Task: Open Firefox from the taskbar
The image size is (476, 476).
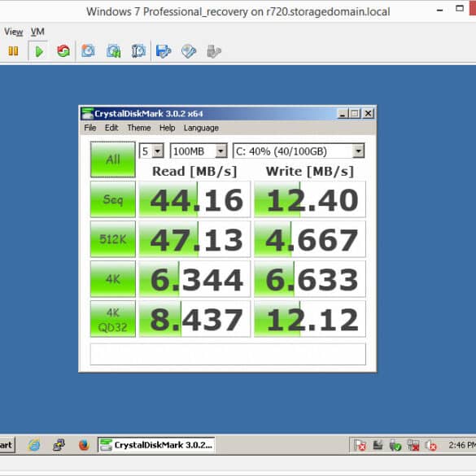Action: pos(84,445)
